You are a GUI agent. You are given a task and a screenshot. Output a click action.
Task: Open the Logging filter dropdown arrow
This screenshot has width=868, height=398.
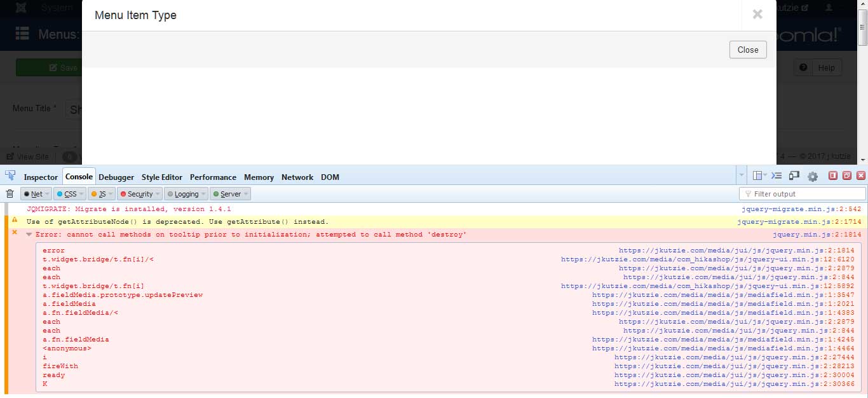pyautogui.click(x=205, y=194)
